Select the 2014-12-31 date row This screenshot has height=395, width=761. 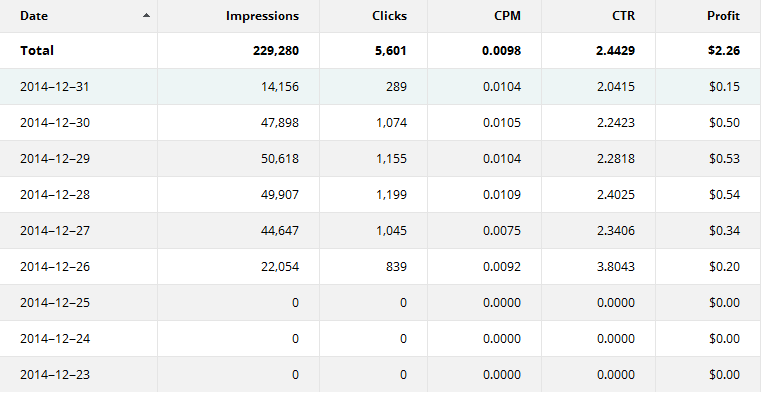pyautogui.click(x=380, y=87)
